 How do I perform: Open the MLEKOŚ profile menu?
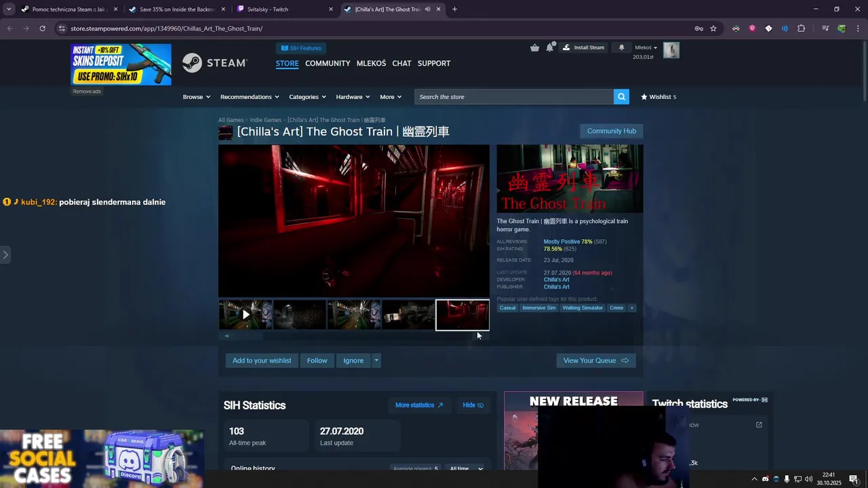tap(371, 63)
